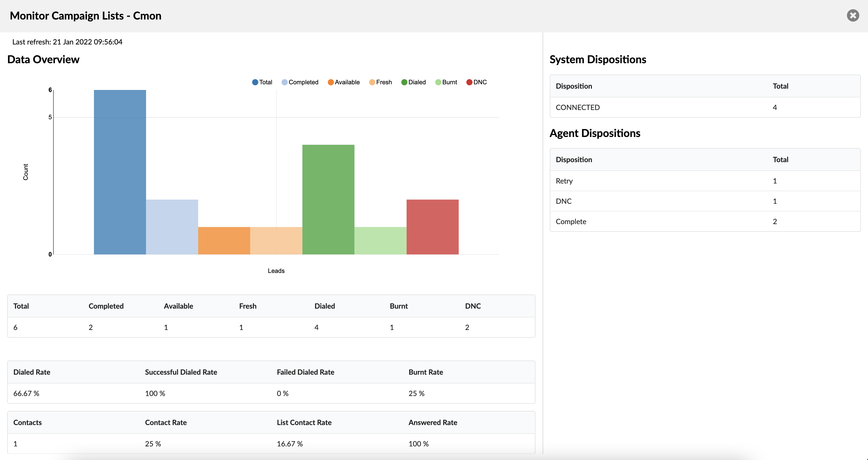
Task: Click the Answered Rate header
Action: [433, 422]
